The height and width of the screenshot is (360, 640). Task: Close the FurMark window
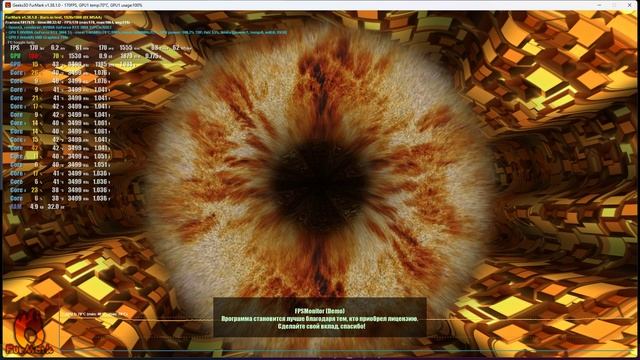coord(630,5)
